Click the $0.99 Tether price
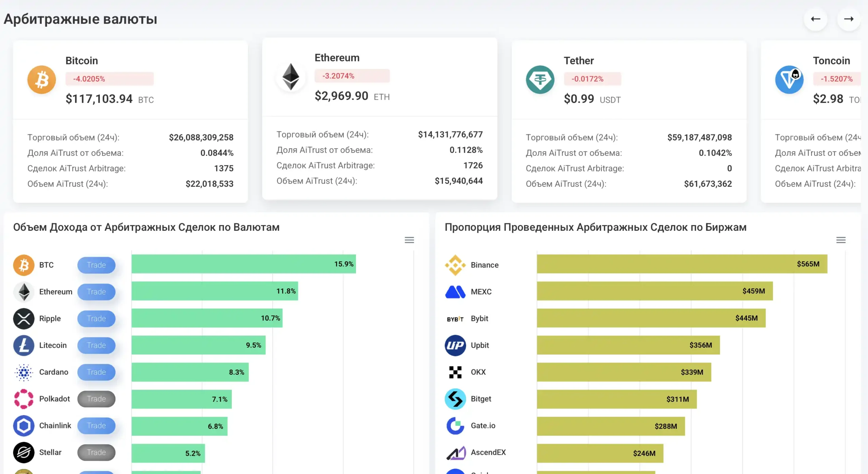This screenshot has width=868, height=474. point(579,99)
